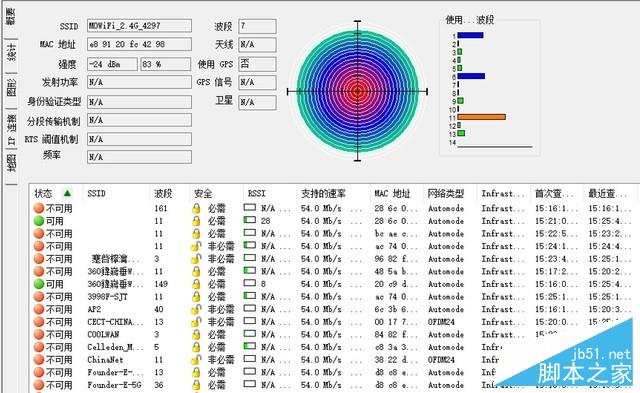Screen dimensions: 640x393
Task: Click RSSI signal bar in Celleden_M row
Action: pyautogui.click(x=250, y=346)
